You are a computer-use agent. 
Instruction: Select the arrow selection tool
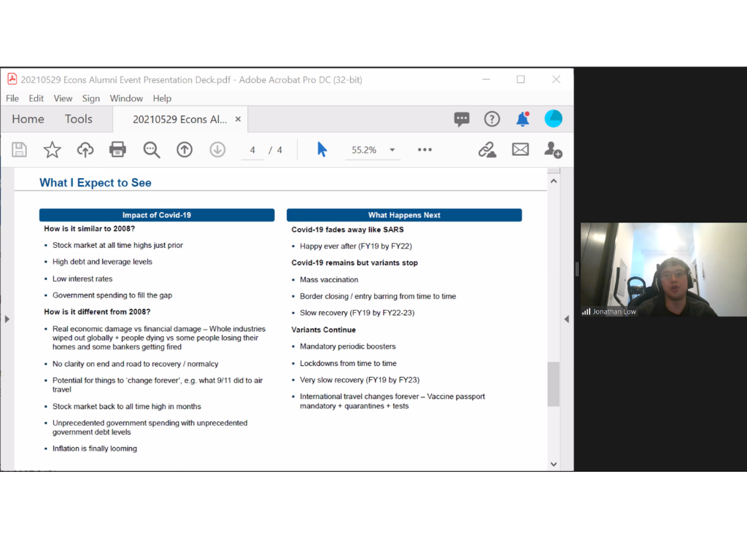[322, 149]
